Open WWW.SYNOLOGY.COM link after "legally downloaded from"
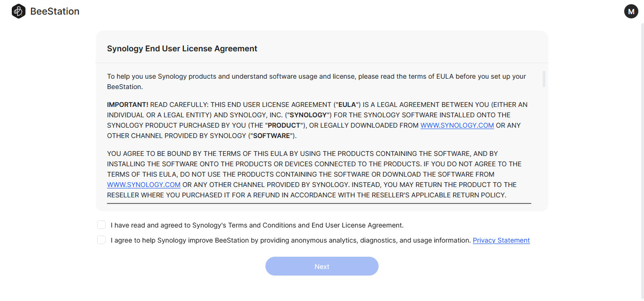This screenshot has width=644, height=301. coord(457,125)
